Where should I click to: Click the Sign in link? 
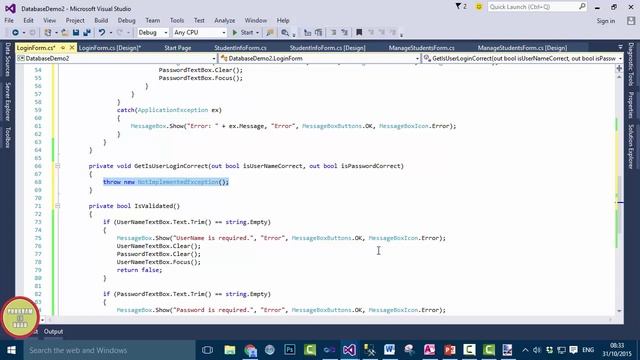point(606,21)
